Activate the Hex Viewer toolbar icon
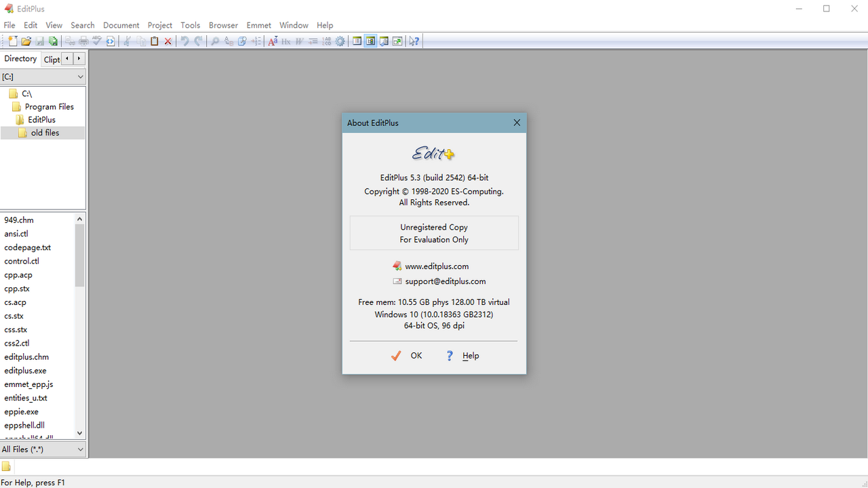 coord(285,41)
